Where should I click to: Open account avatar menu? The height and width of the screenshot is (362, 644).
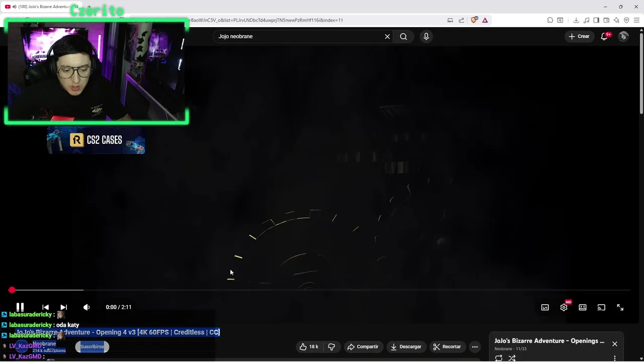pyautogui.click(x=623, y=36)
